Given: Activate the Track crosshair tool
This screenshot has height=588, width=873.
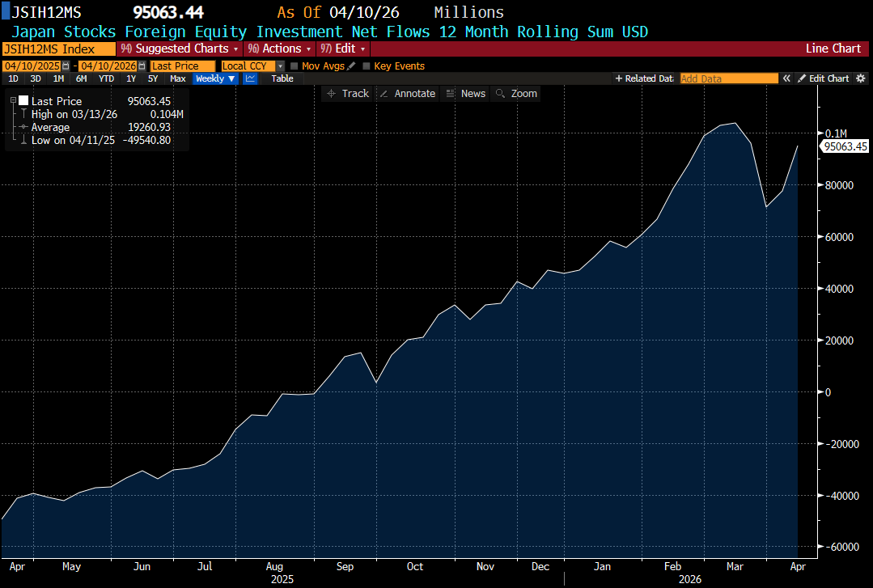Looking at the screenshot, I should 347,94.
